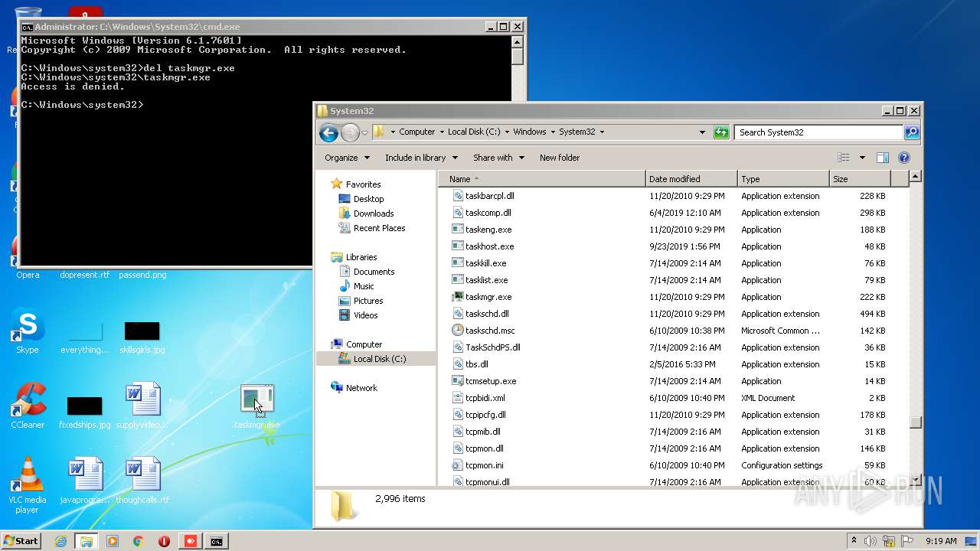Open Opera from the taskbar
Image resolution: width=980 pixels, height=551 pixels.
164,541
